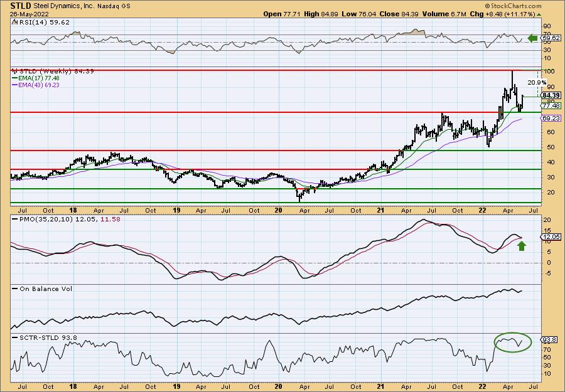Click the STLD (Weekly) 84.39 legend label
Viewport: 565px width, 392px height.
click(56, 72)
